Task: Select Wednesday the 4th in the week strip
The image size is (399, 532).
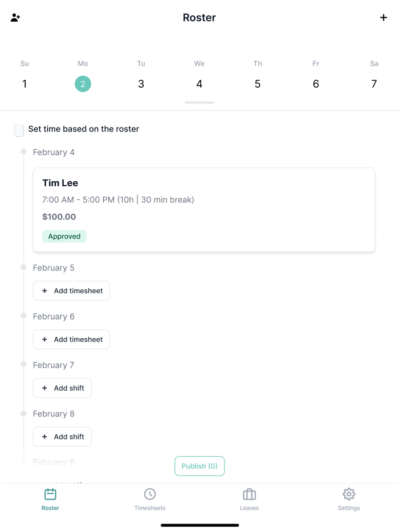Action: tap(199, 84)
